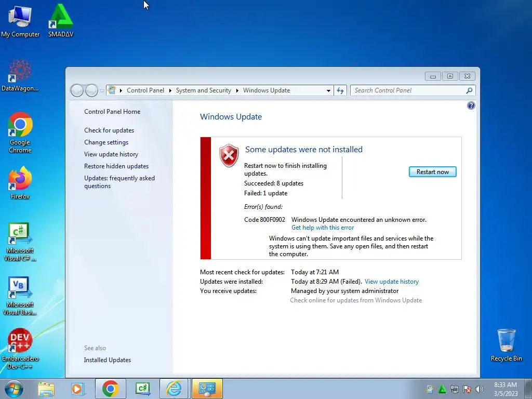Switch to Visual C# in taskbar

[142, 389]
